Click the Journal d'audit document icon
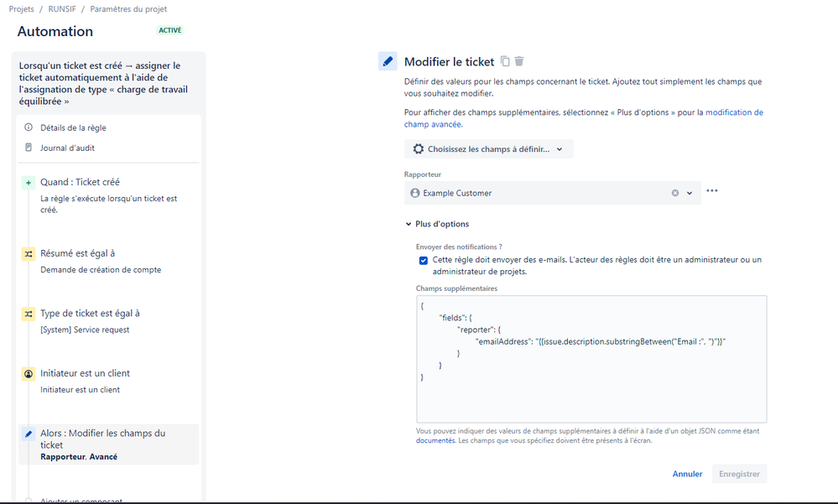Screen dimensions: 838x504 point(29,148)
